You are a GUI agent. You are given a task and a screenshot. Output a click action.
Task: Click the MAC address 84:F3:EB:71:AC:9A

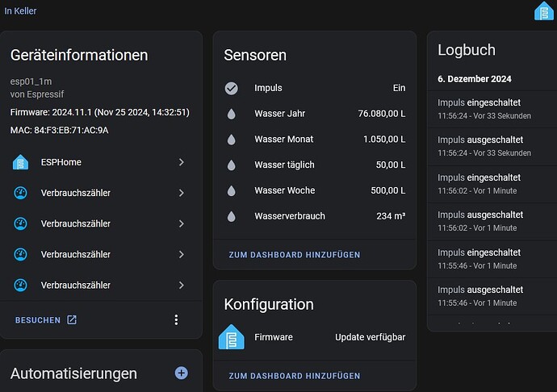(x=59, y=131)
